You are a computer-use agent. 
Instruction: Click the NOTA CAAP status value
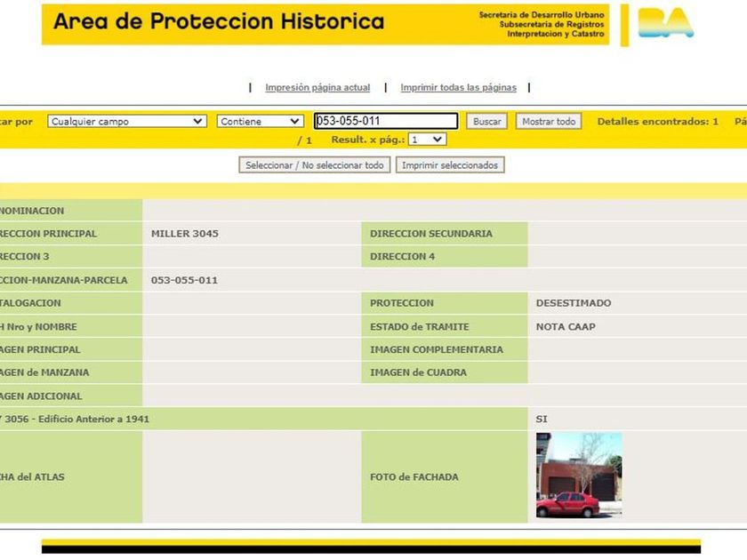[x=566, y=326]
